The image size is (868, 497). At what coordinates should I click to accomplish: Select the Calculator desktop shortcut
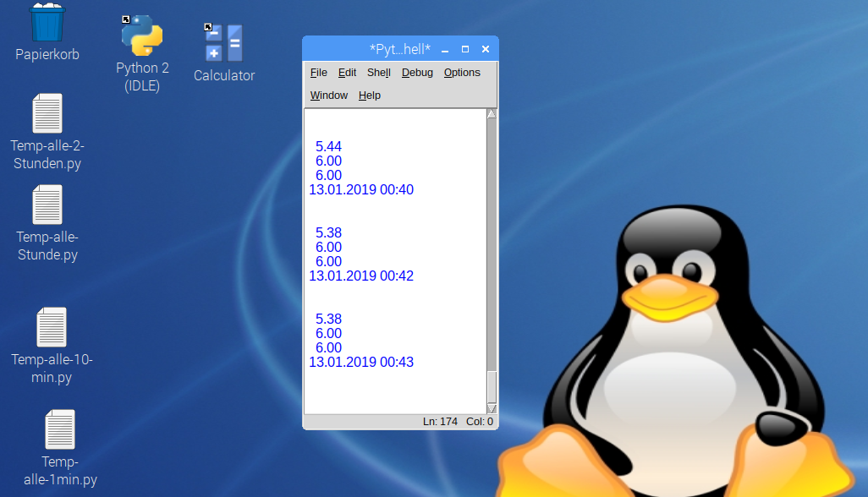click(x=223, y=43)
